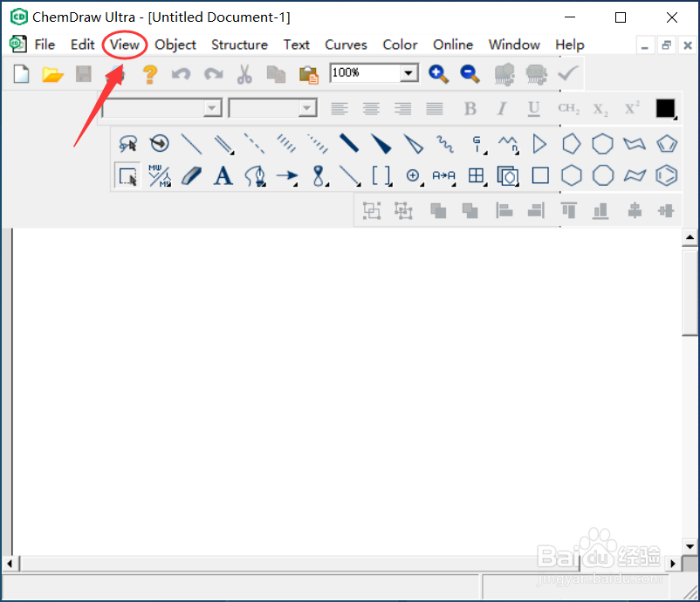The image size is (700, 602).
Task: Open the Edit menu
Action: (83, 44)
